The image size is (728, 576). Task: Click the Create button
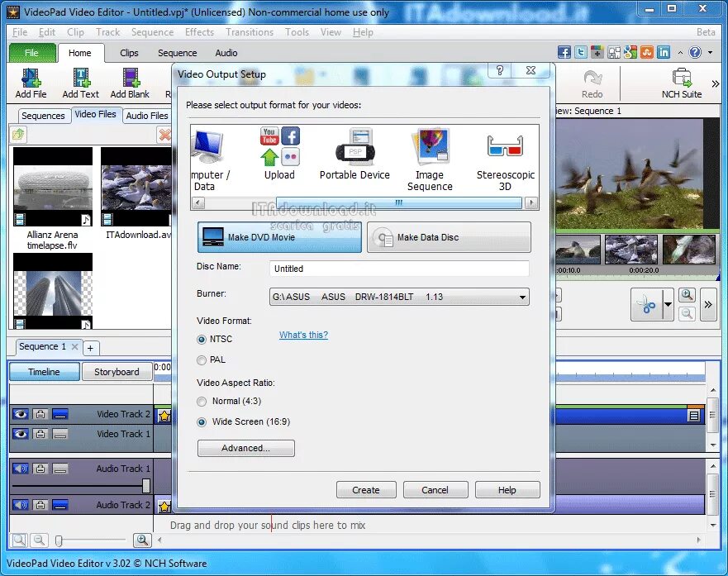point(366,490)
